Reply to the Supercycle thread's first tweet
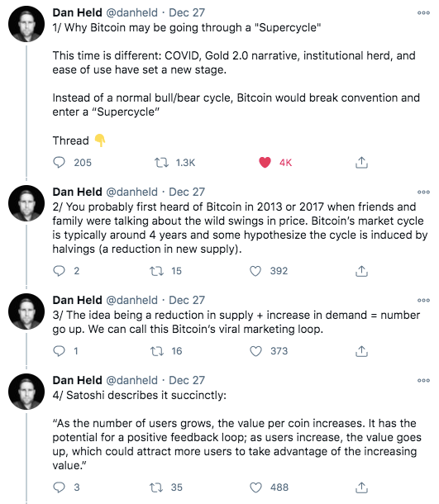Viewport: 439px width, 504px height. pyautogui.click(x=60, y=162)
